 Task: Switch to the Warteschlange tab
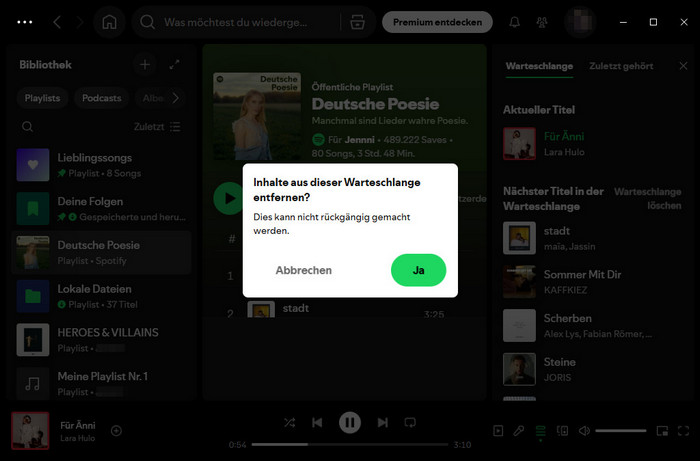coord(539,66)
